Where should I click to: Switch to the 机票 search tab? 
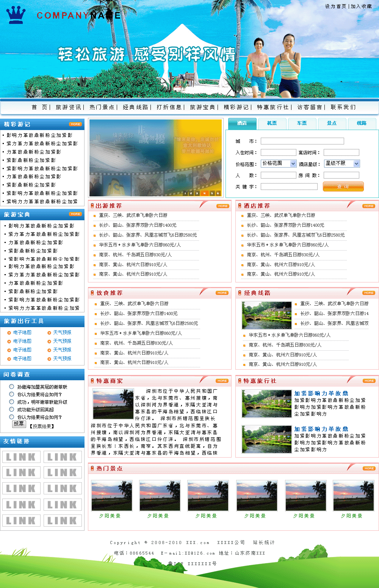tap(272, 123)
